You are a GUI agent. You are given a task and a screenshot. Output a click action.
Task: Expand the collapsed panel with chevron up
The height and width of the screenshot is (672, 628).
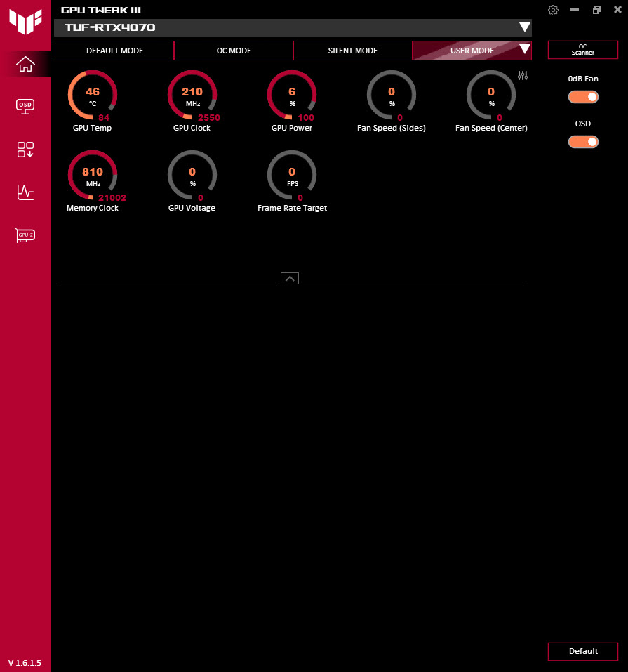[x=290, y=279]
